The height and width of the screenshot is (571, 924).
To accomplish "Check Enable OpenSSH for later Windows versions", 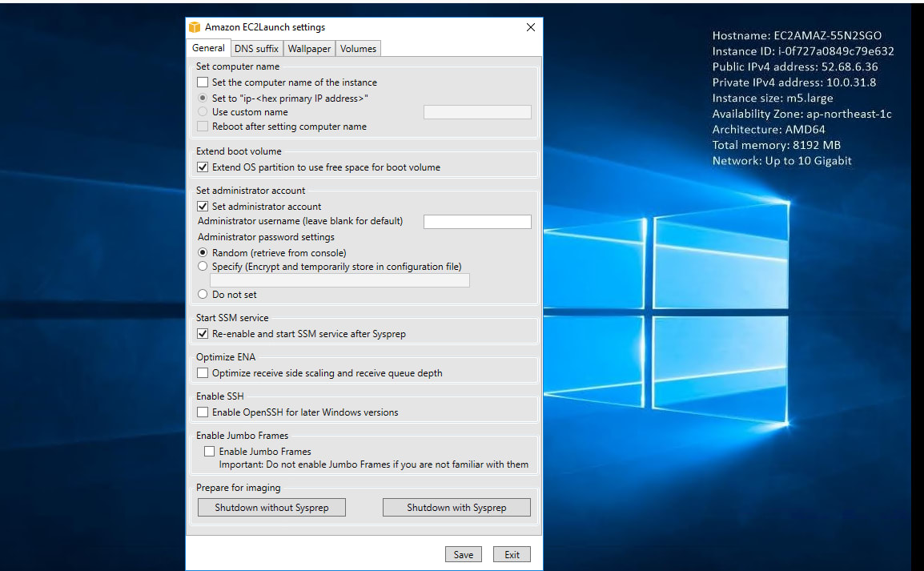I will [x=203, y=412].
